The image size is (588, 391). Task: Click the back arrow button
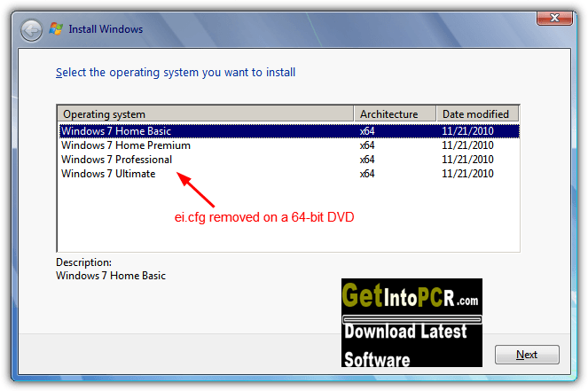32,30
